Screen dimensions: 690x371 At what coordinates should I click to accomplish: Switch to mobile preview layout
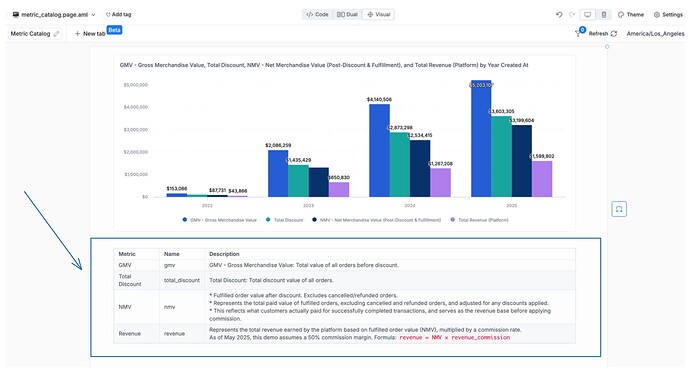(604, 15)
